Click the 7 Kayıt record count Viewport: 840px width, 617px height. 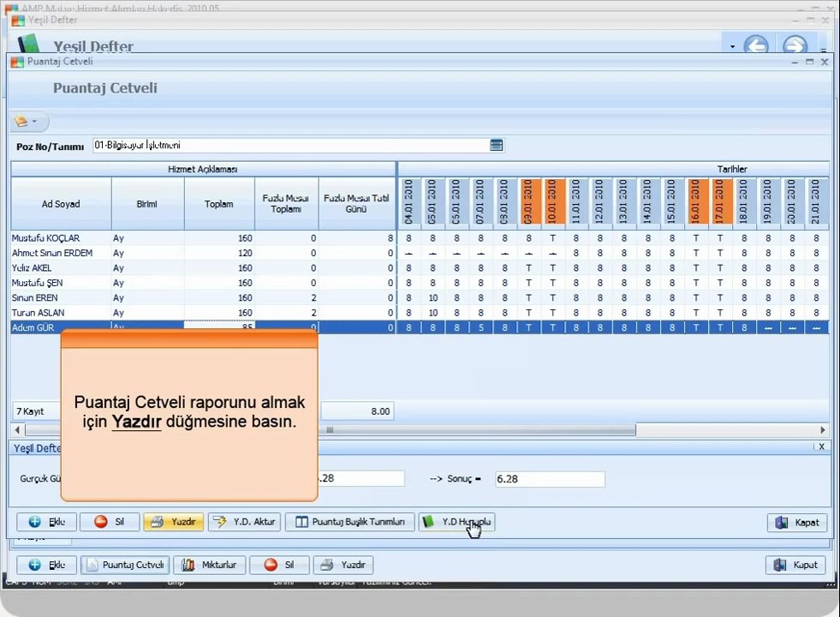coord(31,411)
